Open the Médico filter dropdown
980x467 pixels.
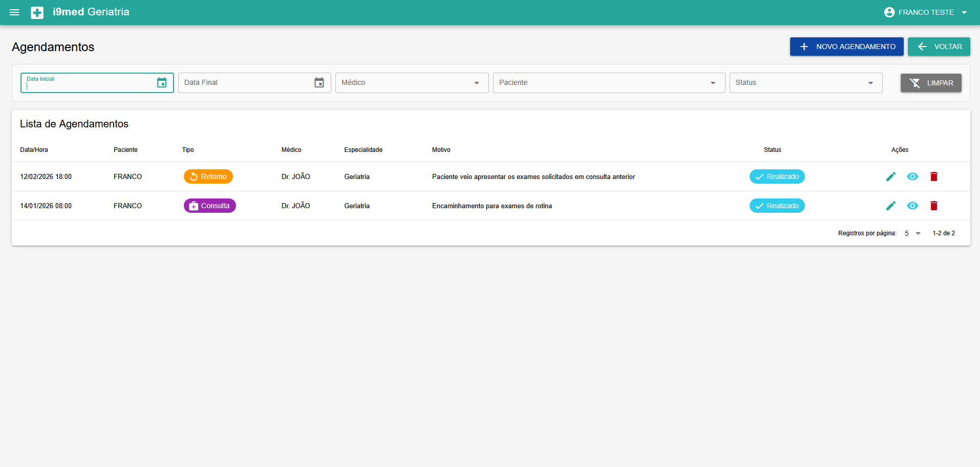pyautogui.click(x=412, y=83)
